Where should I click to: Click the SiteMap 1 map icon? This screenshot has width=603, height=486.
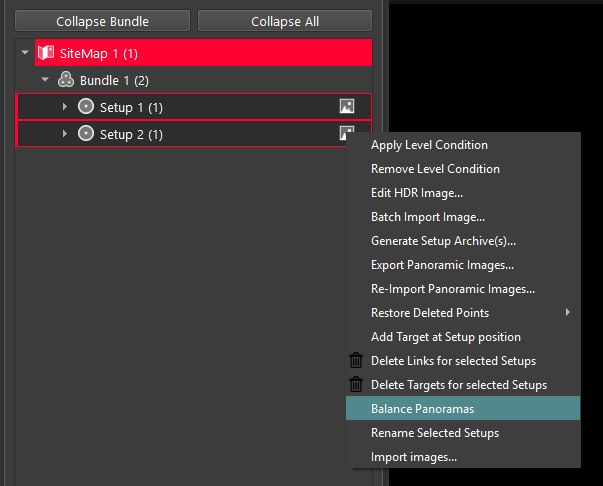45,52
